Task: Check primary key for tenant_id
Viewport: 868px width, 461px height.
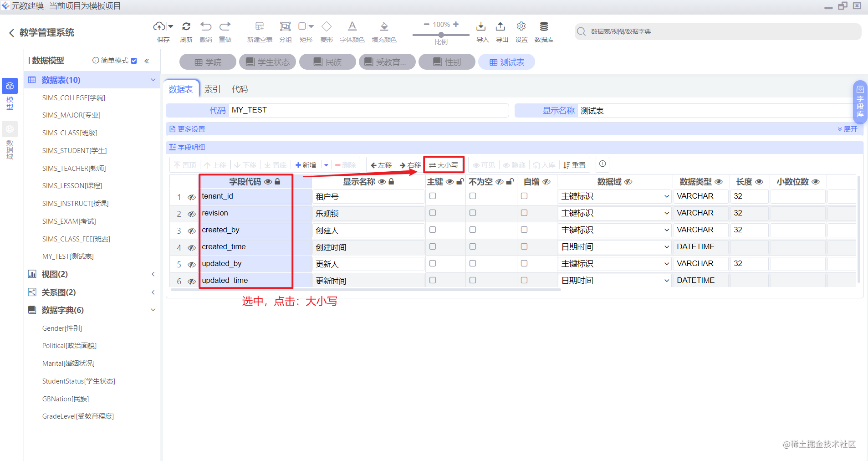Action: pyautogui.click(x=433, y=196)
